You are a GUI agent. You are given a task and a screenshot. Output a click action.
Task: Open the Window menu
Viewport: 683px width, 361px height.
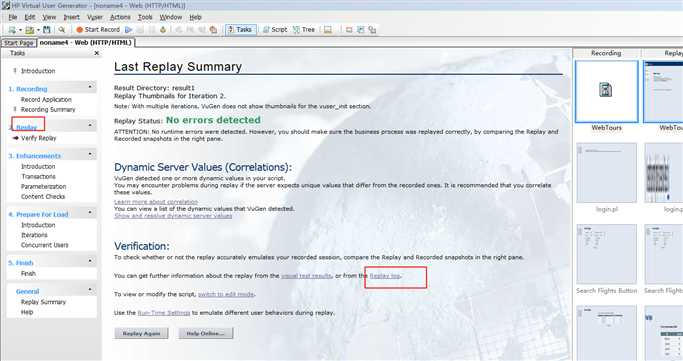(171, 17)
